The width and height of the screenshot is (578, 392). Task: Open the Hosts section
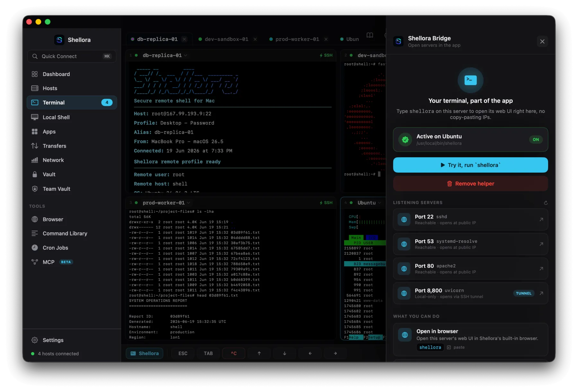pyautogui.click(x=72, y=88)
